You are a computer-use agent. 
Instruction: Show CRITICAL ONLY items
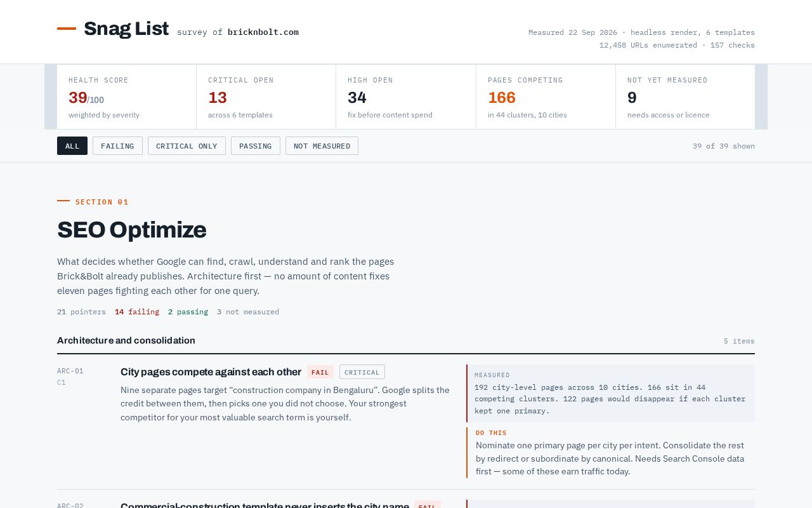(187, 146)
